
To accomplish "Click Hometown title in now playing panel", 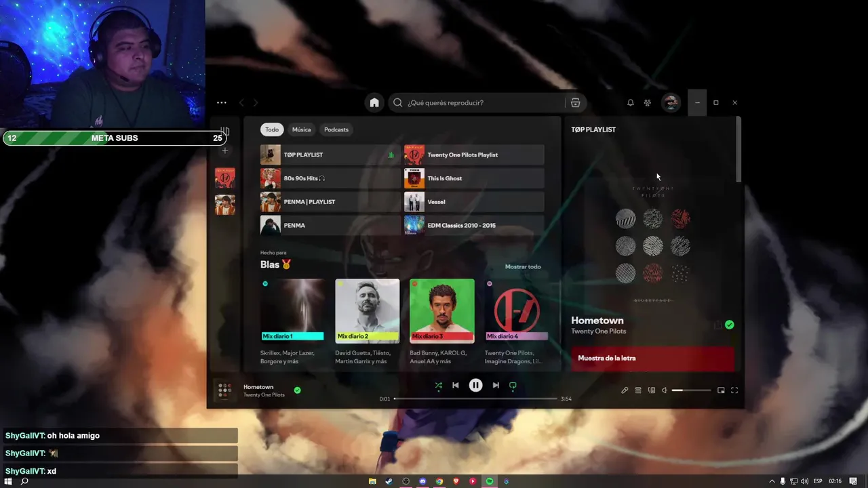I will tap(597, 321).
